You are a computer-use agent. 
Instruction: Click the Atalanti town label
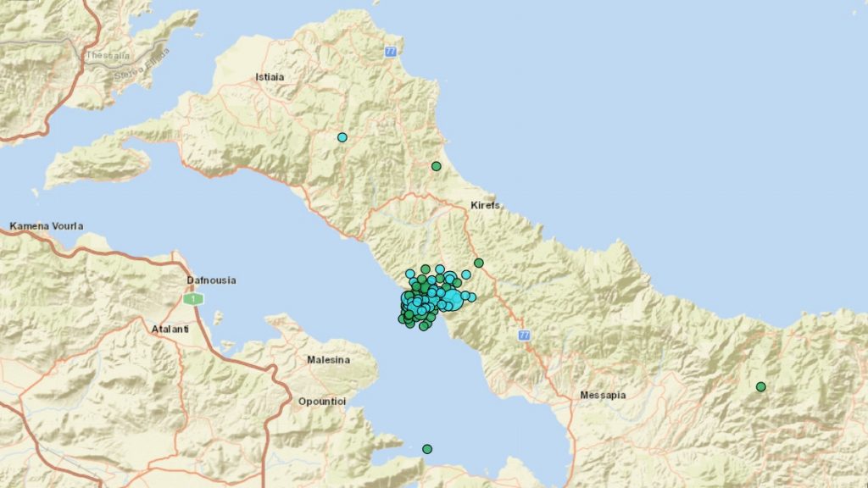[x=170, y=329]
